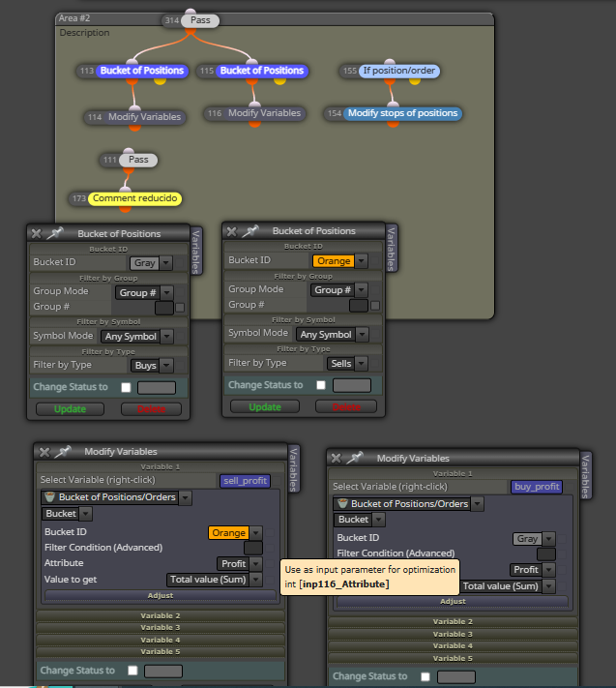
Task: Pin the Orange Bucket of Positions panel
Action: click(250, 230)
